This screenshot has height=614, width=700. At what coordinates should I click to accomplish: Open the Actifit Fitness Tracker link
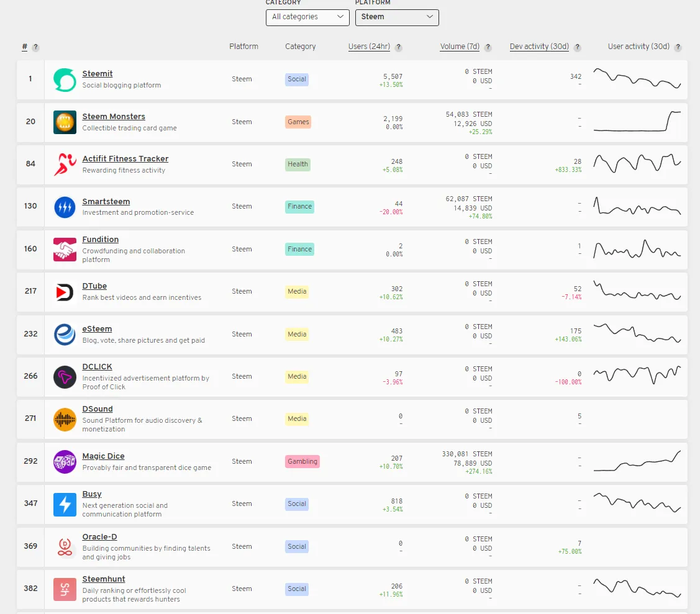point(125,159)
